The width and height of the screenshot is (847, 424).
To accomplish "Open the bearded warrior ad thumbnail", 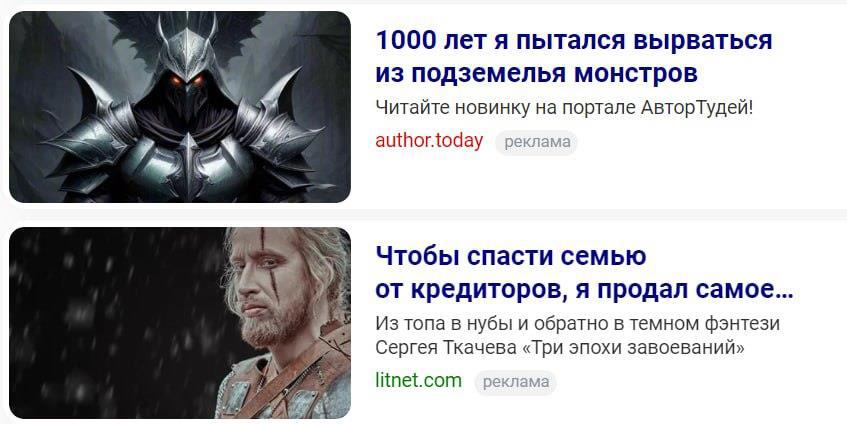I will 180,323.
